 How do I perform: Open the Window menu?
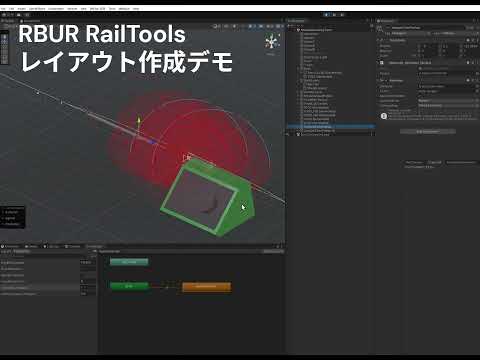coord(124,8)
